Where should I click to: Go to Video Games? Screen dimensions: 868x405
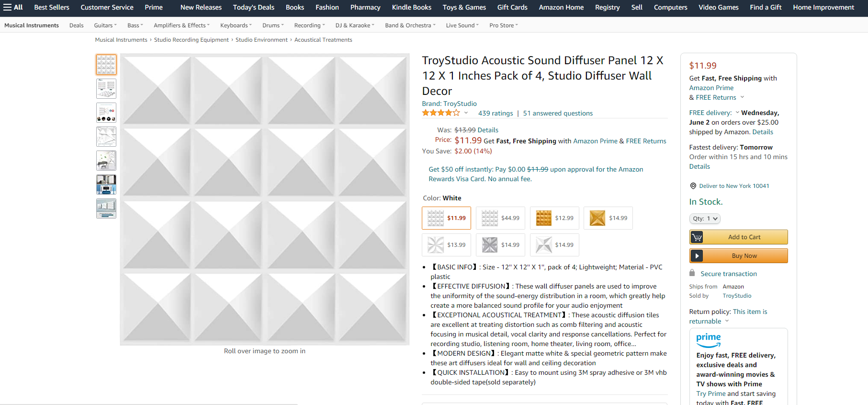pos(718,7)
